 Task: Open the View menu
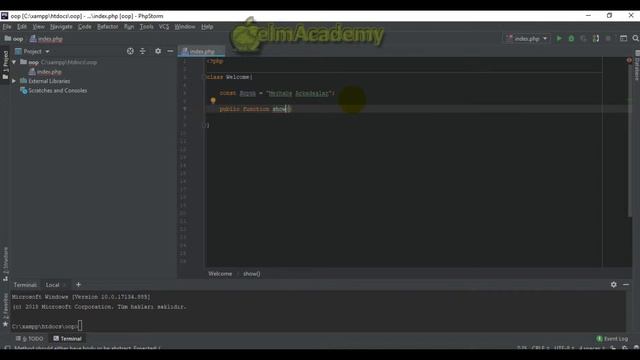point(38,27)
